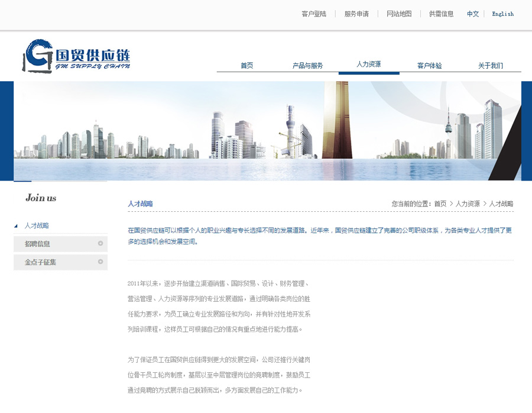
Task: Open 产品与服务 navigation item
Action: (308, 66)
